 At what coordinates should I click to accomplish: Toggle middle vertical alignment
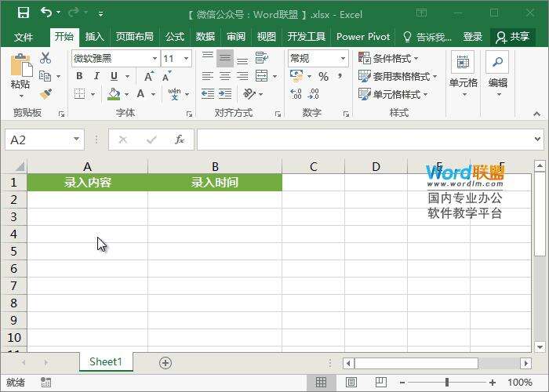tap(225, 58)
